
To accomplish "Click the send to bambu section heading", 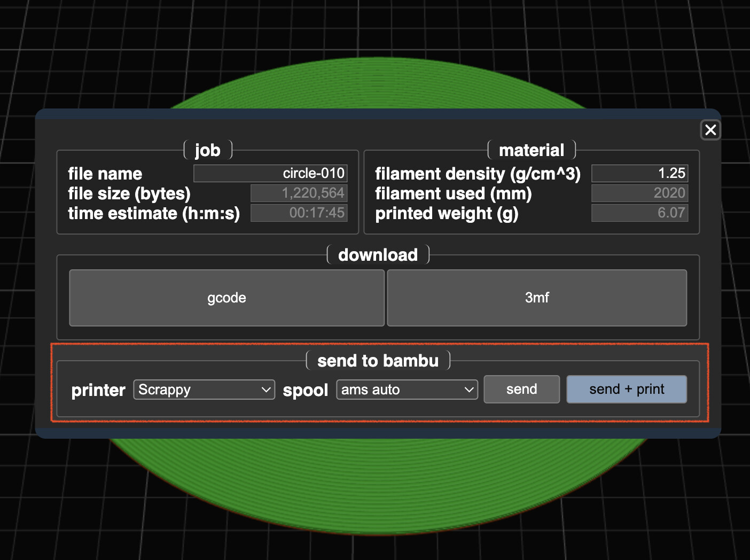I will (378, 361).
